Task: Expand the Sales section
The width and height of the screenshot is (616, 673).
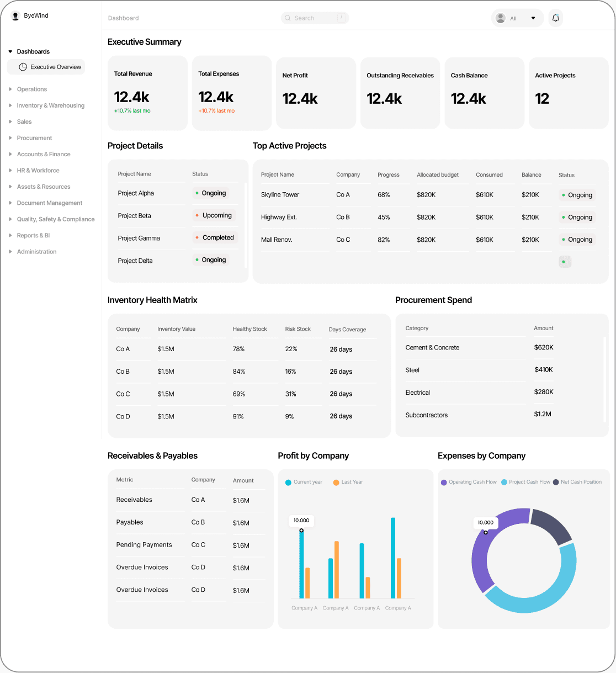Action: tap(10, 121)
